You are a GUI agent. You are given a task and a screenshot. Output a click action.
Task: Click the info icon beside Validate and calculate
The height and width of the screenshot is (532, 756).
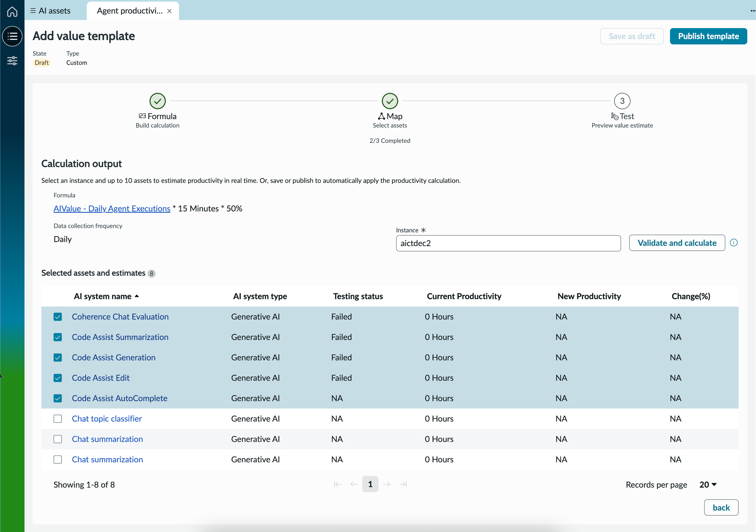[734, 243]
